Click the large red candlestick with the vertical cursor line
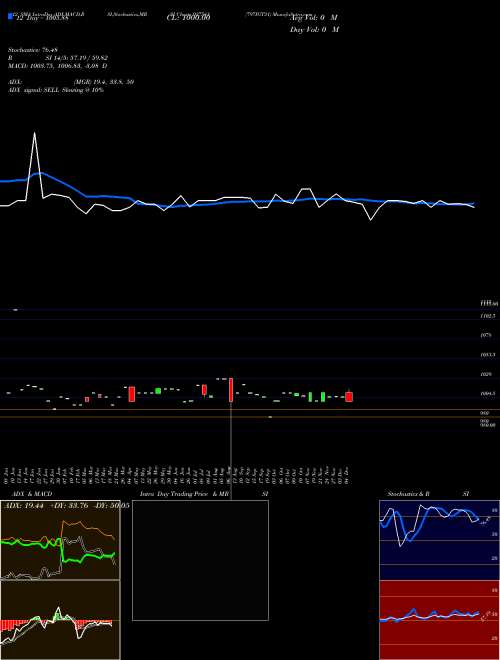The image size is (500, 660). [231, 390]
